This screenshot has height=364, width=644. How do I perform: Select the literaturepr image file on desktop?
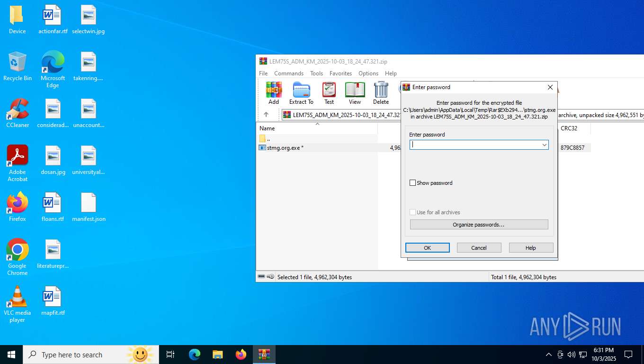53,255
